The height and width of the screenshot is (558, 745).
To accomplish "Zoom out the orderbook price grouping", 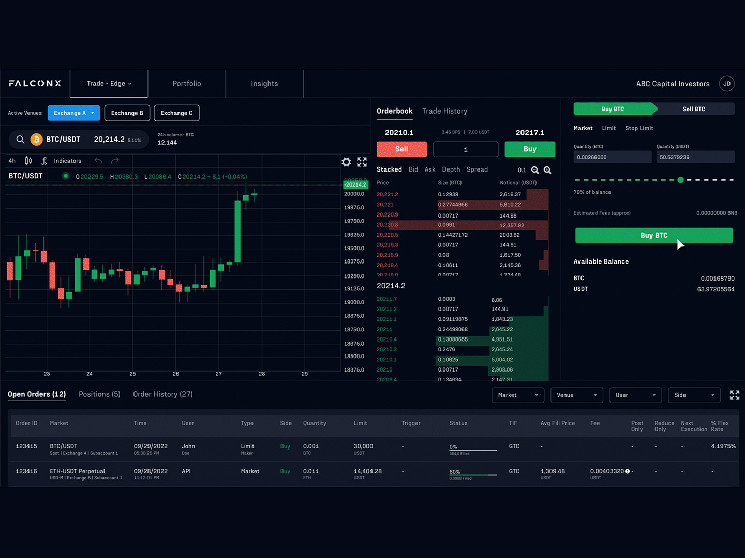I will [535, 170].
